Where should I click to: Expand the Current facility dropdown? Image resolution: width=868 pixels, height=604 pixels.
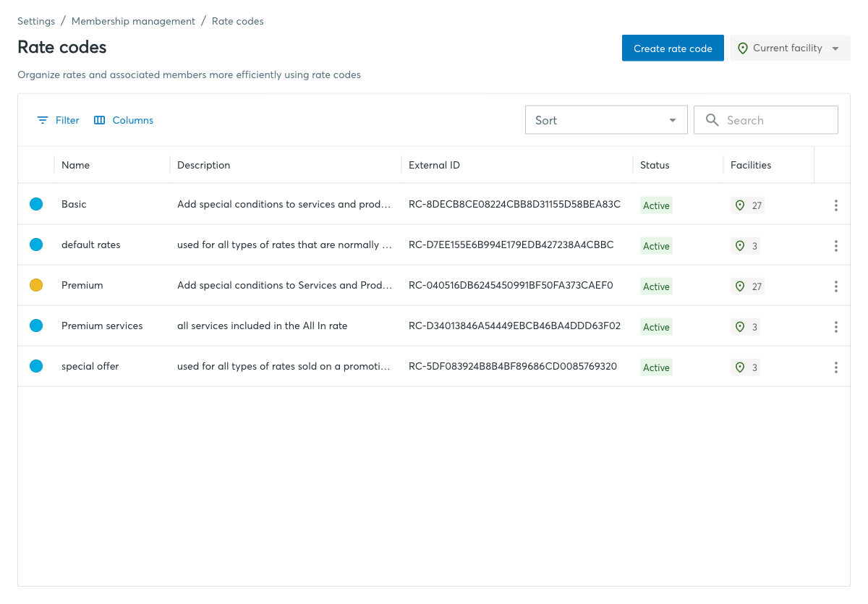coord(790,48)
